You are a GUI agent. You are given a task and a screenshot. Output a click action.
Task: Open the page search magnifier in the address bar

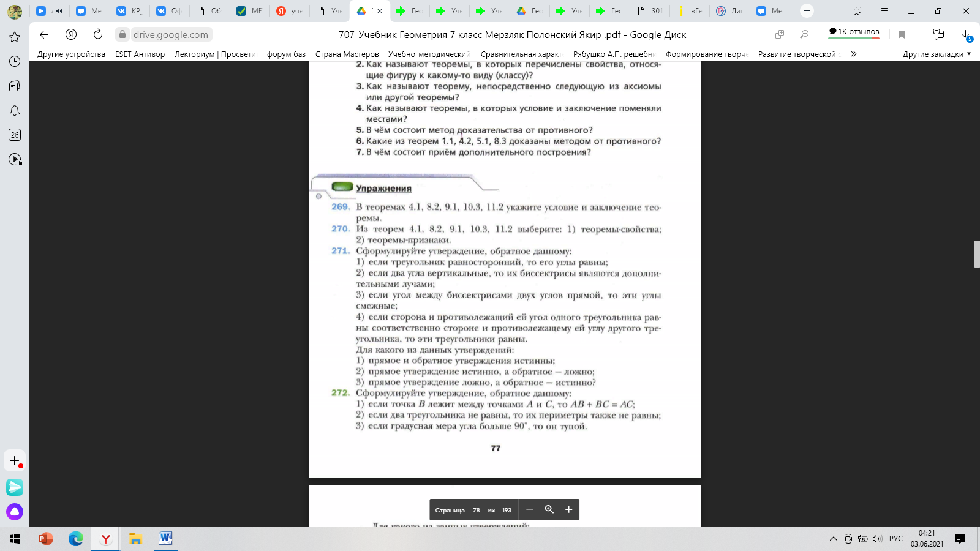[804, 34]
